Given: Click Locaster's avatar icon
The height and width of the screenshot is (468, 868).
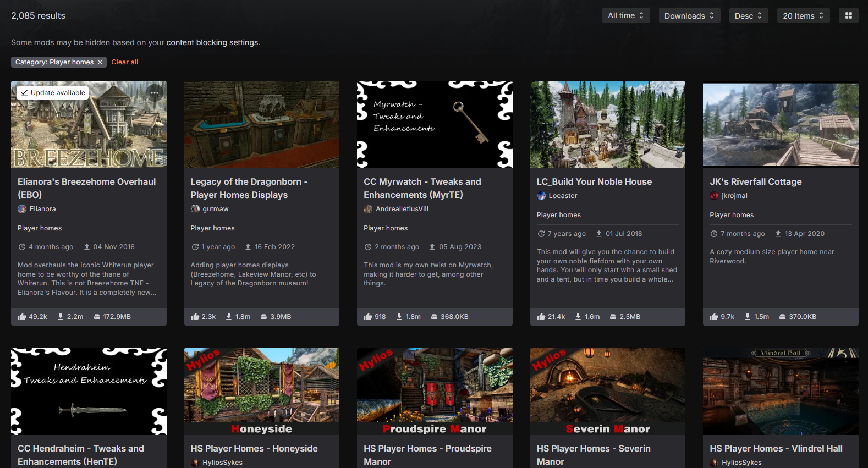Looking at the screenshot, I should point(541,196).
